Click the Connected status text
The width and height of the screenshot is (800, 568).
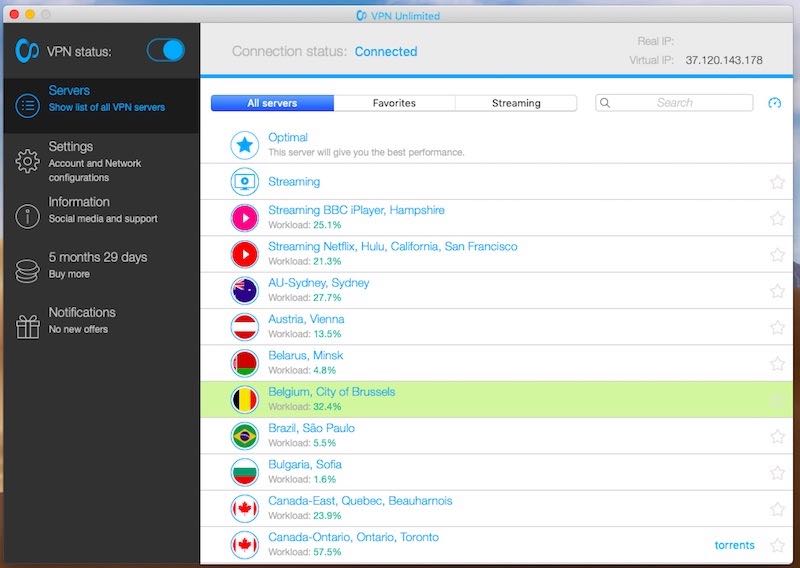(386, 52)
